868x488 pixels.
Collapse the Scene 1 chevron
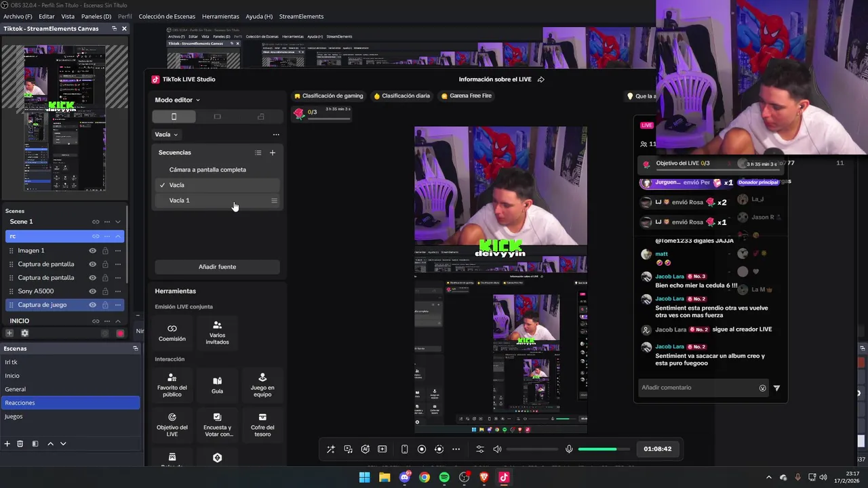coord(118,222)
